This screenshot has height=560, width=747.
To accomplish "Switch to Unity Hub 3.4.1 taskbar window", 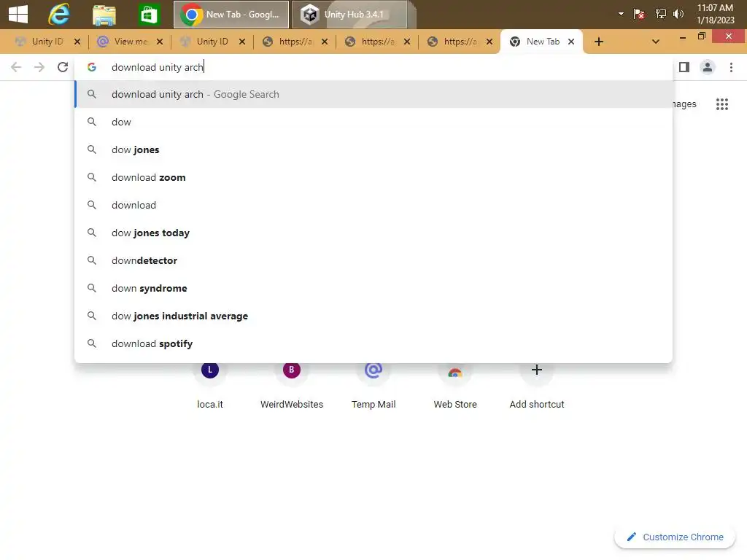I will 349,15.
